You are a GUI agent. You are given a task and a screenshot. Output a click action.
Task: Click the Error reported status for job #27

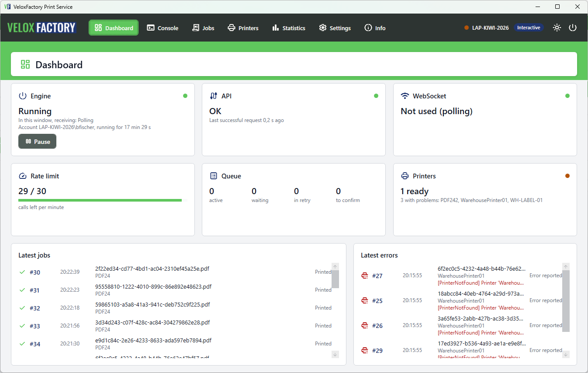(x=546, y=275)
